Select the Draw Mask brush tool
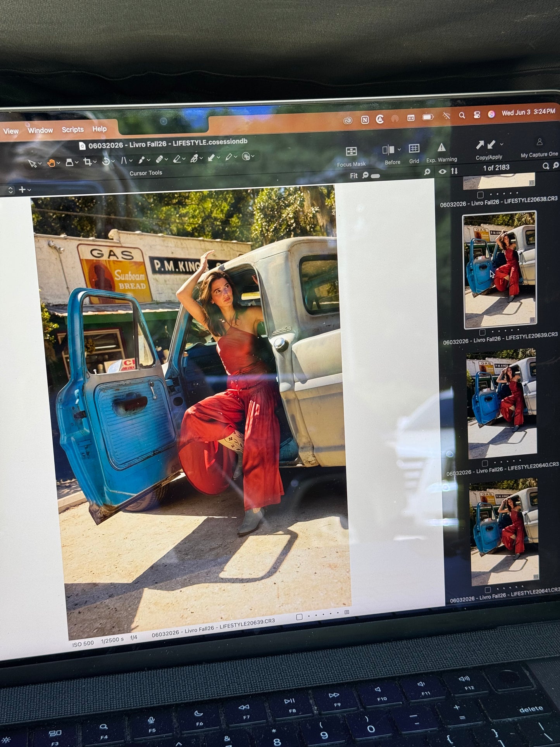This screenshot has height=747, width=560. pos(141,160)
